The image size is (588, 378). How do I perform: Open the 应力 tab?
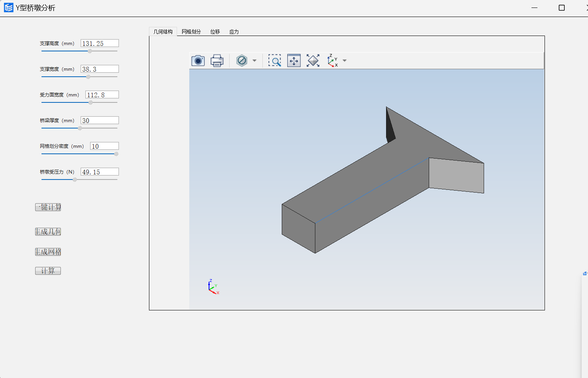pos(234,32)
